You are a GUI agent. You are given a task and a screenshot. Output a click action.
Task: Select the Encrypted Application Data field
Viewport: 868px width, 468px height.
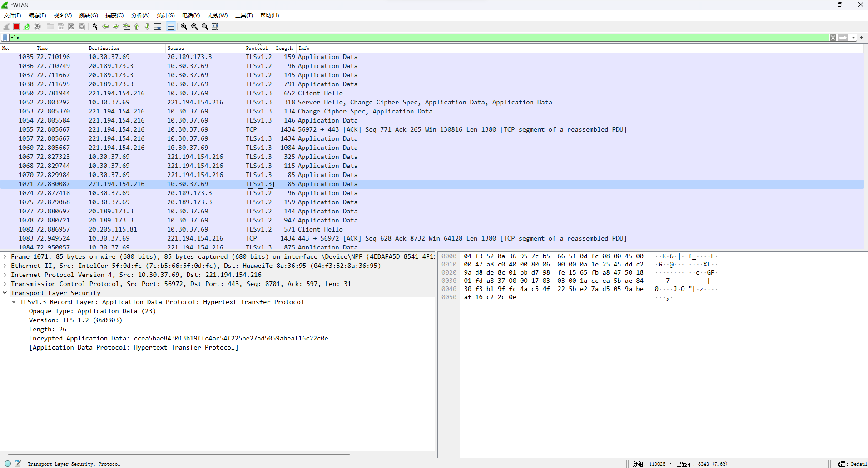point(179,338)
